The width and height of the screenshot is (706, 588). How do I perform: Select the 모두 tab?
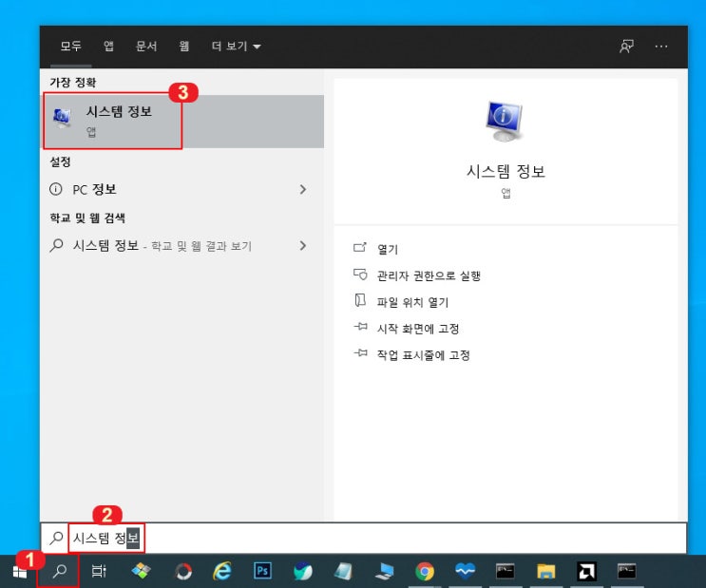tap(70, 46)
